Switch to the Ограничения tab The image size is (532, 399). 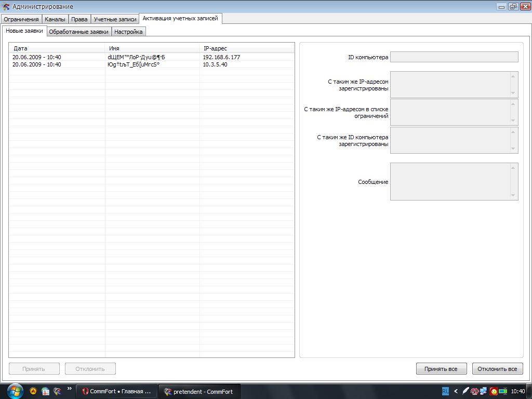21,19
